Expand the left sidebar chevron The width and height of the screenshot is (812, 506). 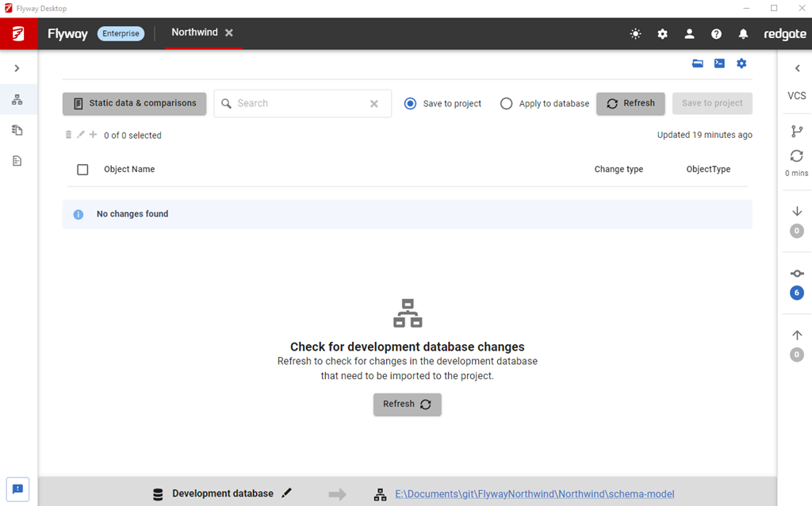coord(17,69)
